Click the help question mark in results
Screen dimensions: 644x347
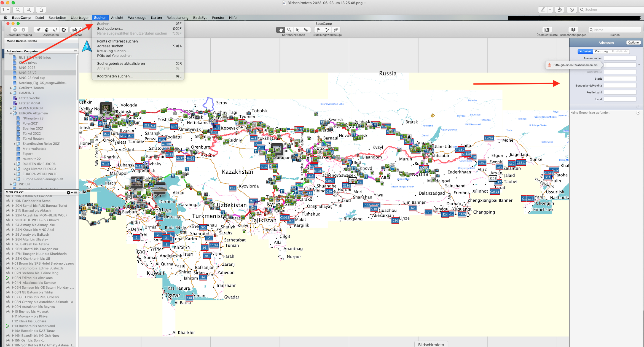[638, 113]
